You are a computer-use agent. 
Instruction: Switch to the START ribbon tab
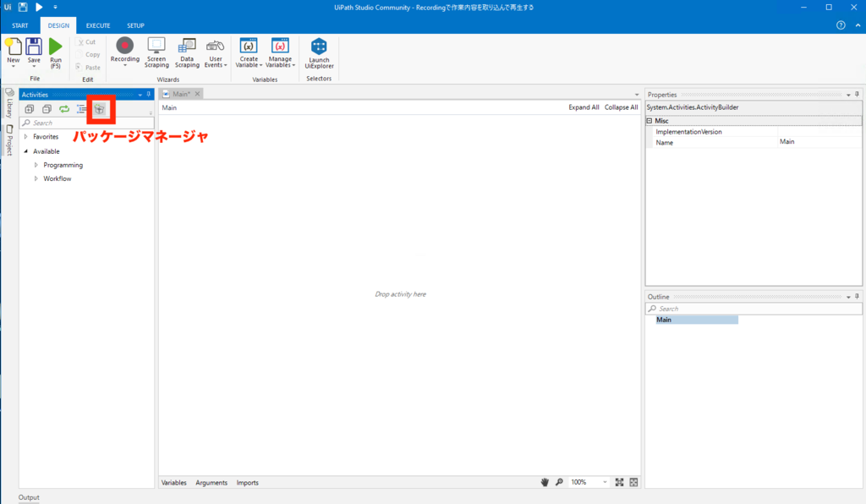(20, 25)
